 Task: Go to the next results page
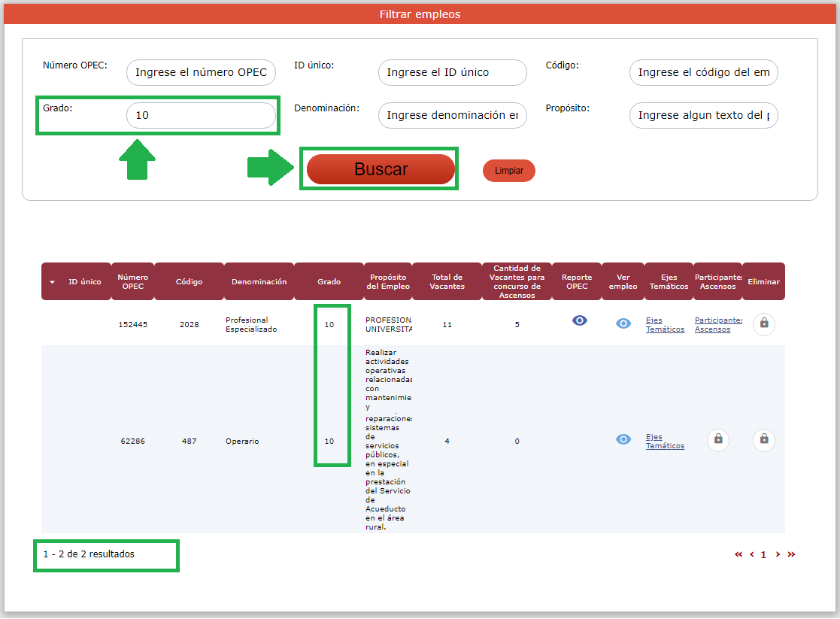[x=778, y=554]
